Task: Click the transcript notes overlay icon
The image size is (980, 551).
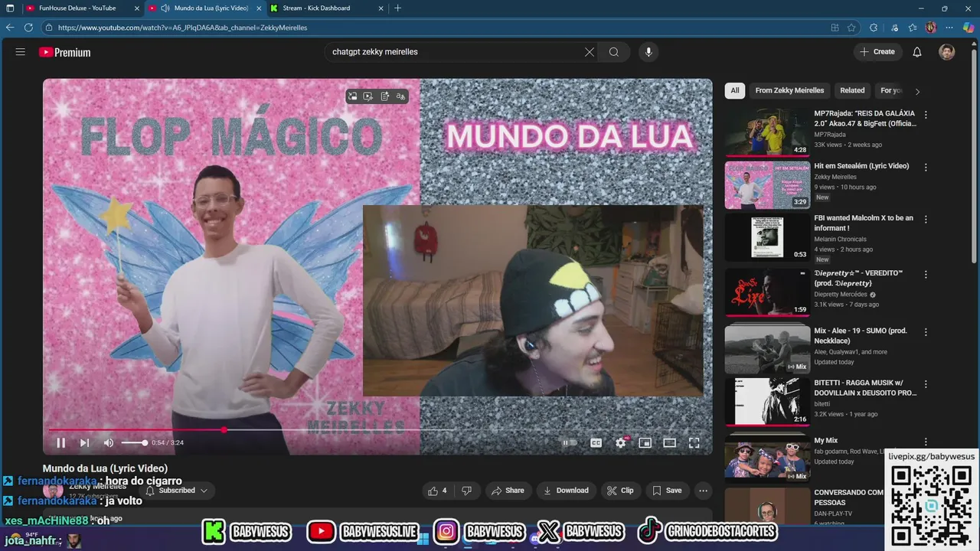Action: [x=384, y=96]
